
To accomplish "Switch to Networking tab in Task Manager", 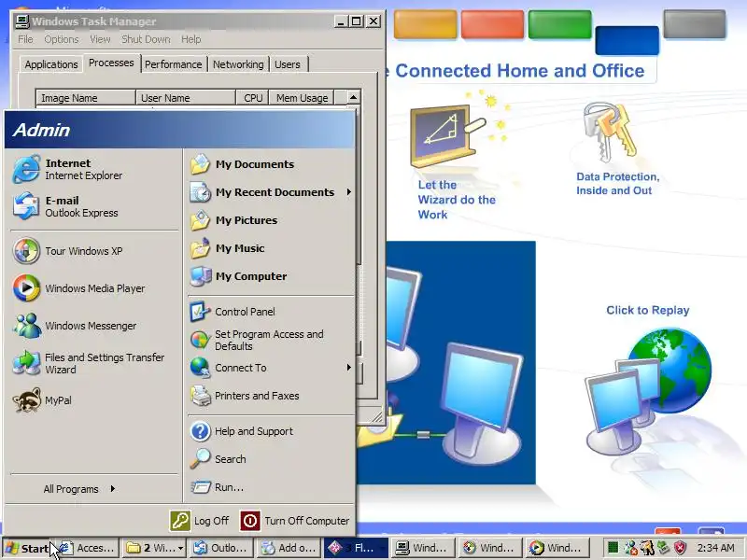I will [x=238, y=64].
